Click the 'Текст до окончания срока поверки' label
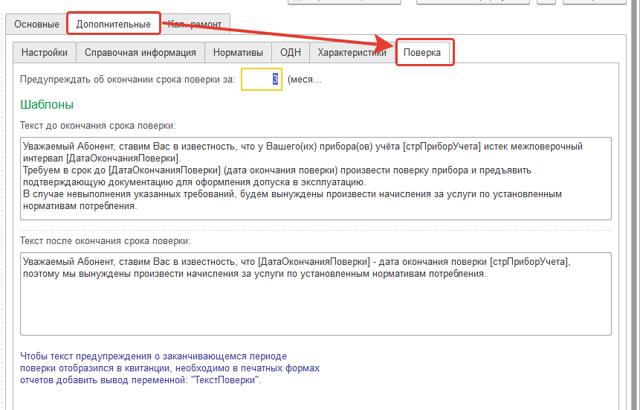 click(98, 126)
